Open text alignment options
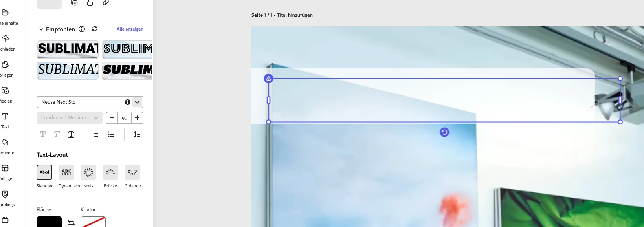 point(97,134)
